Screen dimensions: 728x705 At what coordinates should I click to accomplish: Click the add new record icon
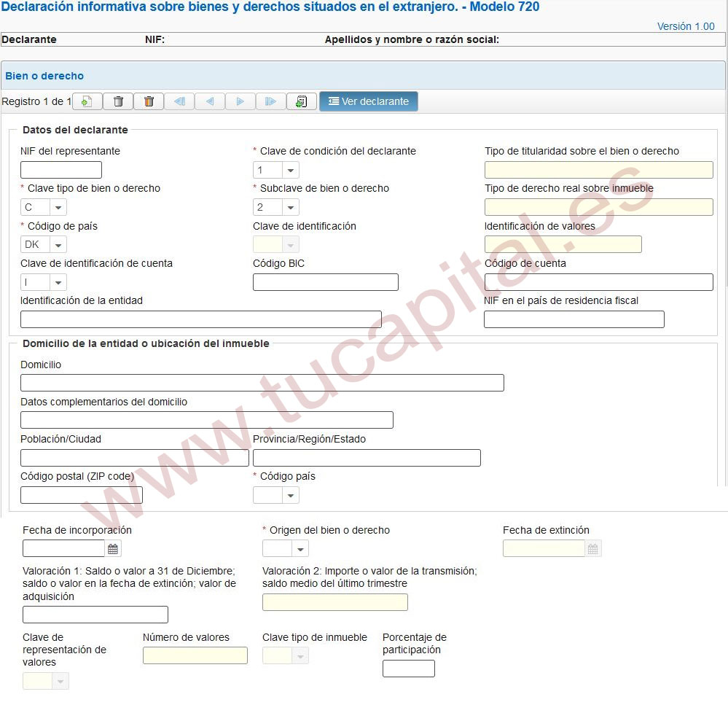(x=87, y=101)
